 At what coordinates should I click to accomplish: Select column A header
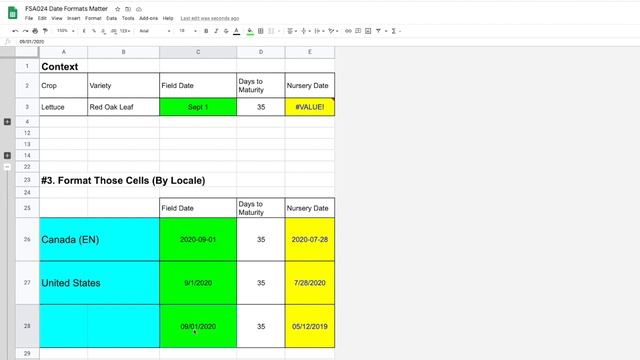[63, 52]
